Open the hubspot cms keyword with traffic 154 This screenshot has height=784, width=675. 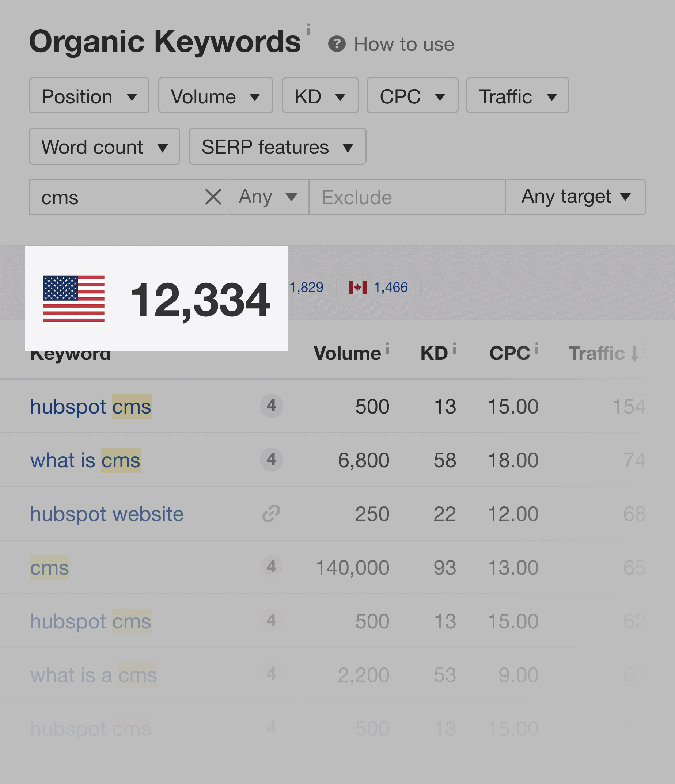[91, 406]
